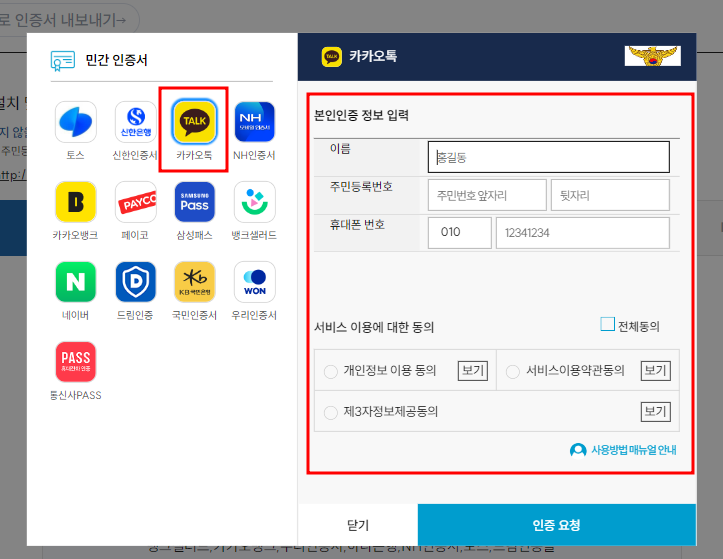Viewport: 723px width, 559px height.
Task: Pick the NH certificate (NH인증서) icon
Action: point(255,122)
